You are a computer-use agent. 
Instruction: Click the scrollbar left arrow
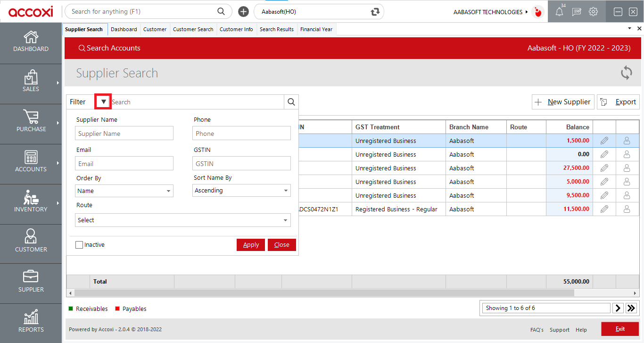pos(70,293)
